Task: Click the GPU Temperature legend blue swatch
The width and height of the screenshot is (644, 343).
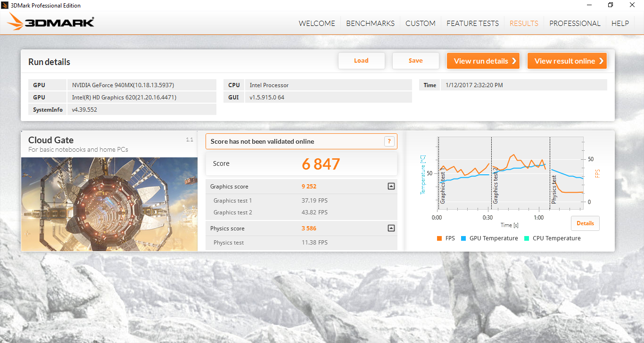Action: pyautogui.click(x=463, y=238)
